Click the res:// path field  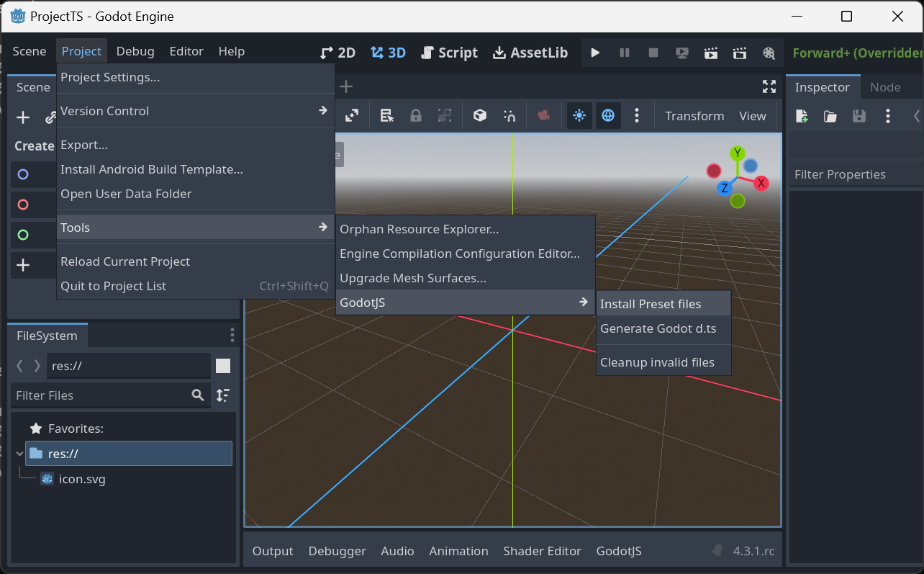129,366
